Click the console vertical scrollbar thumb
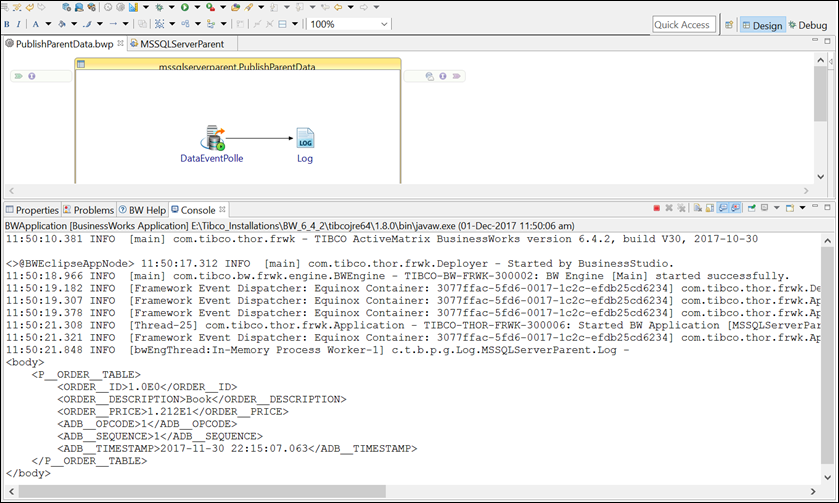Screen dimensions: 839x503 827,356
